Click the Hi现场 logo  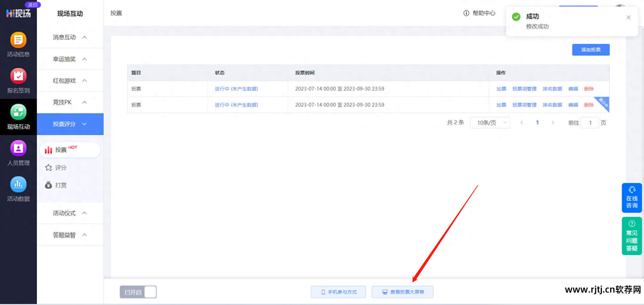click(x=18, y=13)
